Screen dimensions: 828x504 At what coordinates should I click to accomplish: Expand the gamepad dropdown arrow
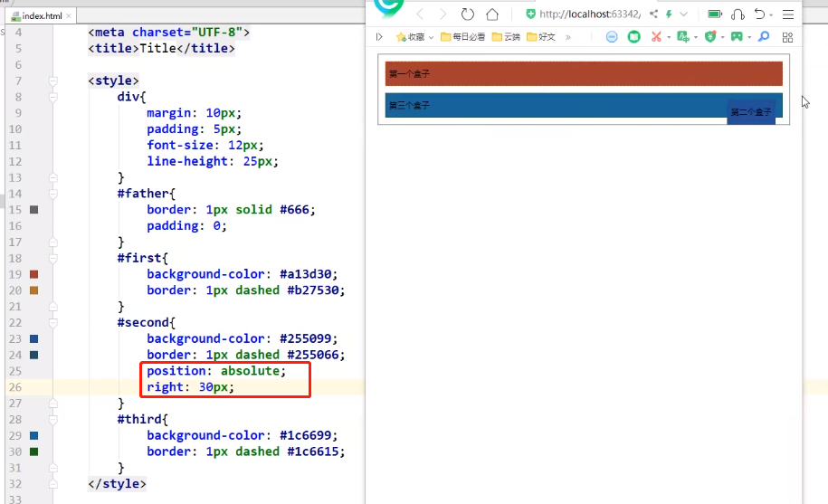click(x=749, y=37)
